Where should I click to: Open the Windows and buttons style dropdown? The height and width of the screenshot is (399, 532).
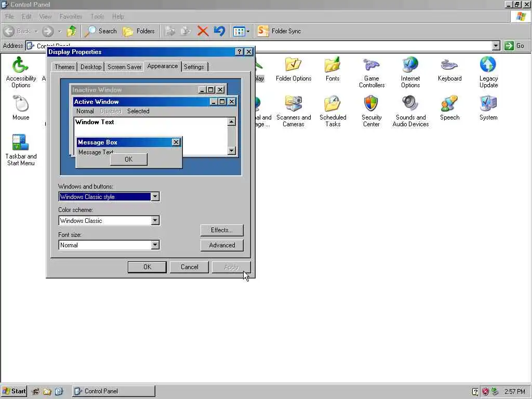[155, 197]
